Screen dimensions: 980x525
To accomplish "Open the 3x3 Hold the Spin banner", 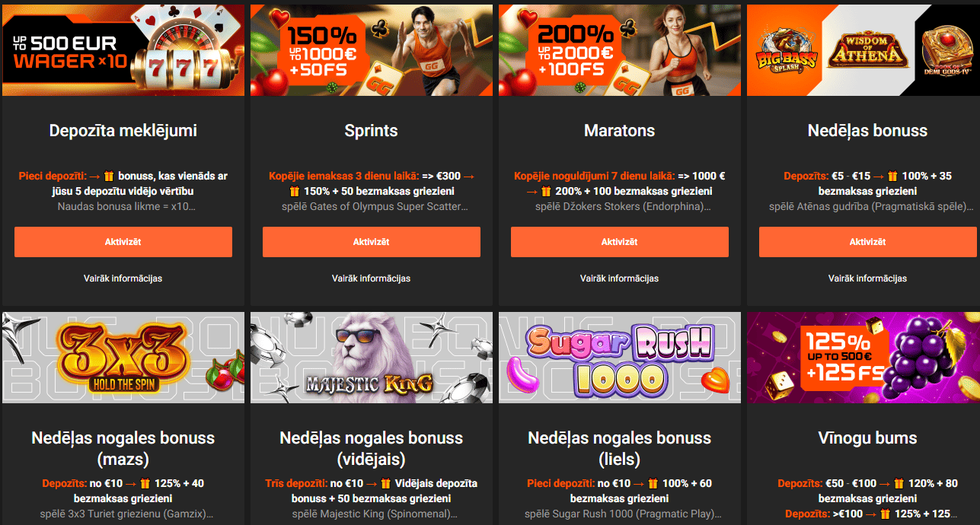I will pyautogui.click(x=123, y=358).
